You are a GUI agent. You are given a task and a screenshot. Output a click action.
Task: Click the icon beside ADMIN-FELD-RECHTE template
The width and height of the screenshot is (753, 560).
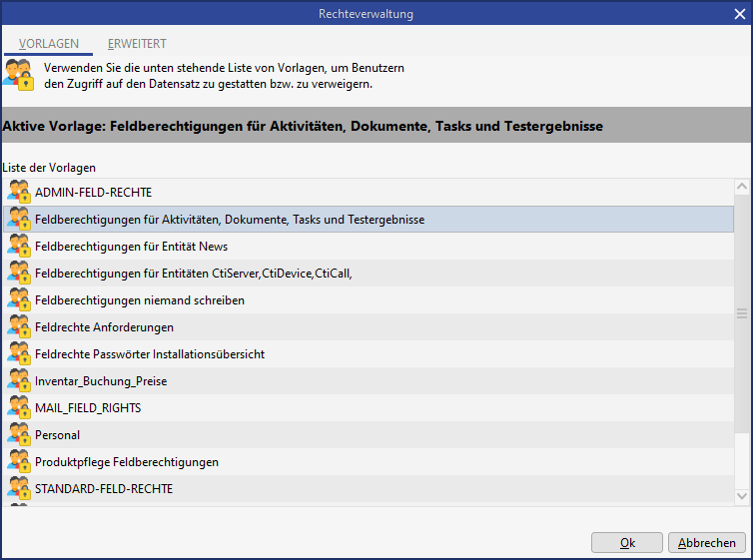tap(19, 192)
